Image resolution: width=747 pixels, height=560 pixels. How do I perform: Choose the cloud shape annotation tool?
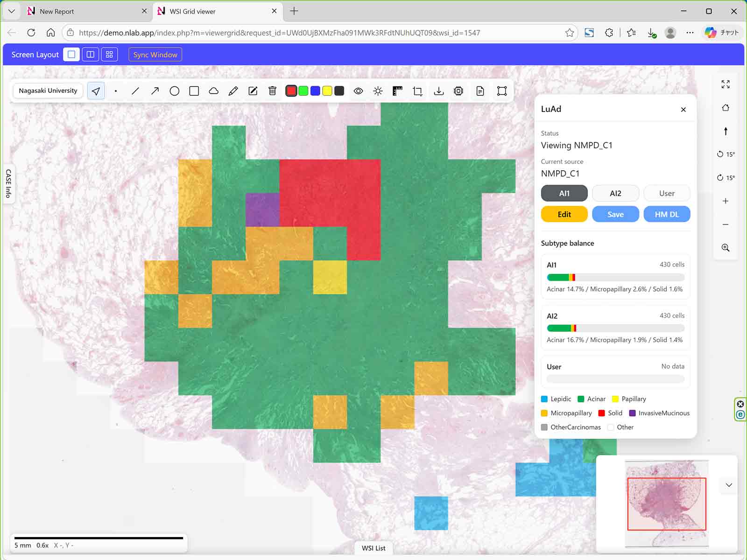tap(214, 91)
